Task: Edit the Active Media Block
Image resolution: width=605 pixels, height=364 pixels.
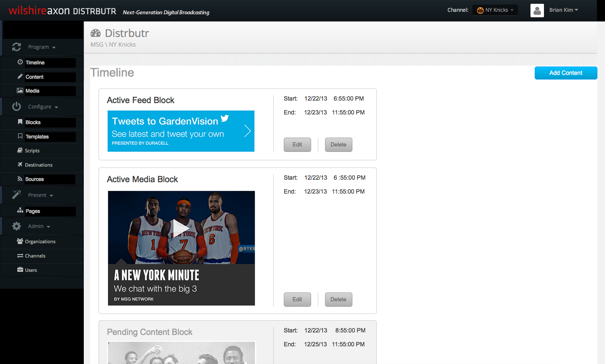Action: point(297,300)
